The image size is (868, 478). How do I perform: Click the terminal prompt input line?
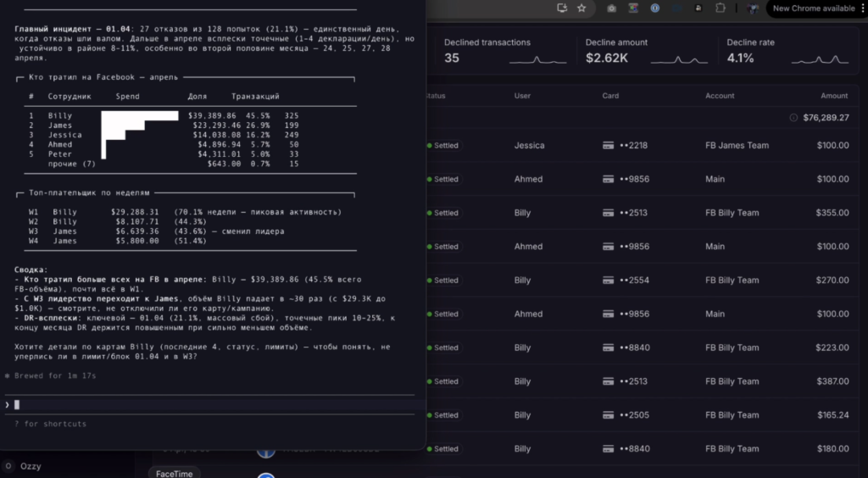[210, 404]
